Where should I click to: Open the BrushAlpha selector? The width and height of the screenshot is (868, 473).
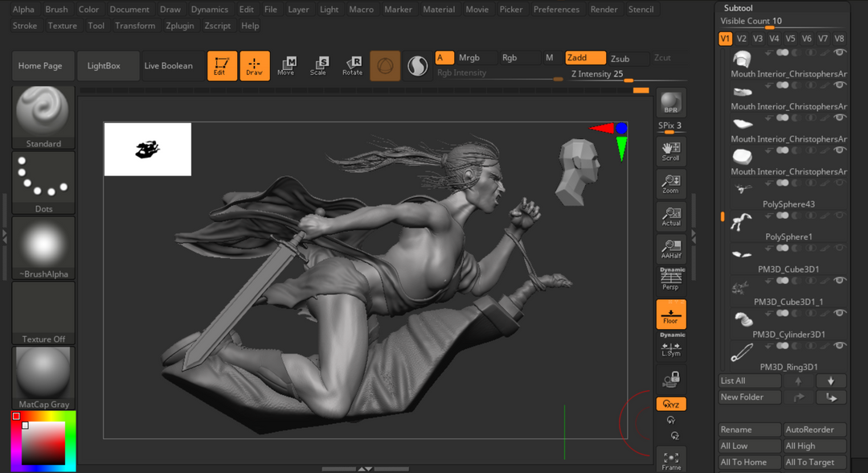(43, 248)
